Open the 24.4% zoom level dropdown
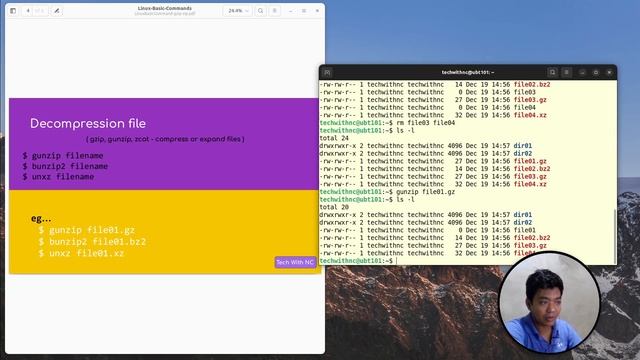The image size is (640, 360). (238, 11)
